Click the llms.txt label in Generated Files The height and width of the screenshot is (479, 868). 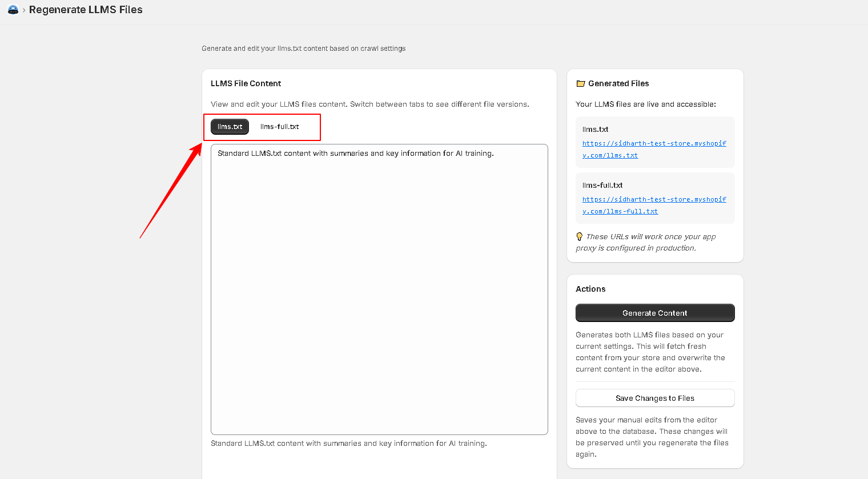point(596,130)
